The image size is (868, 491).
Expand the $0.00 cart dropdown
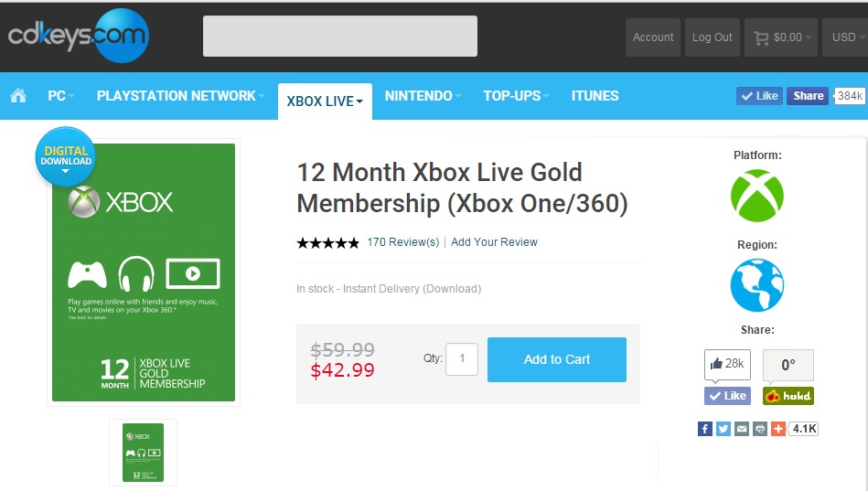point(780,37)
